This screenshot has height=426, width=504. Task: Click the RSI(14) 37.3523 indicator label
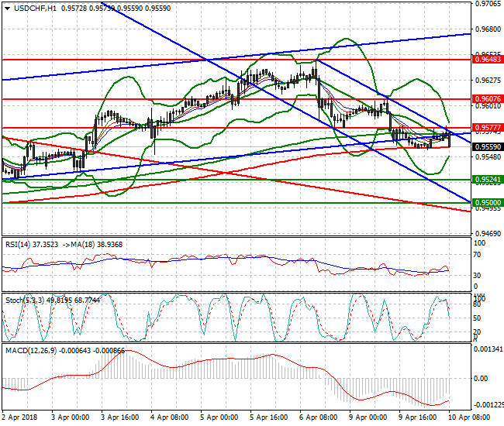(x=32, y=245)
